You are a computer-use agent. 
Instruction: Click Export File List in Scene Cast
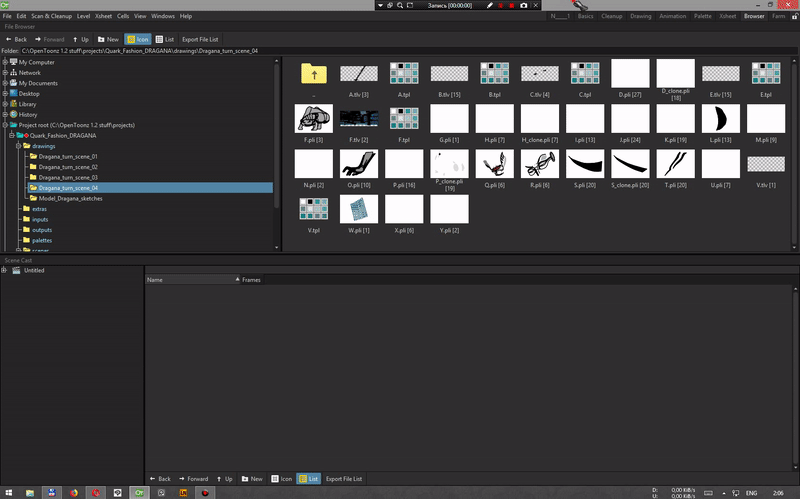344,479
